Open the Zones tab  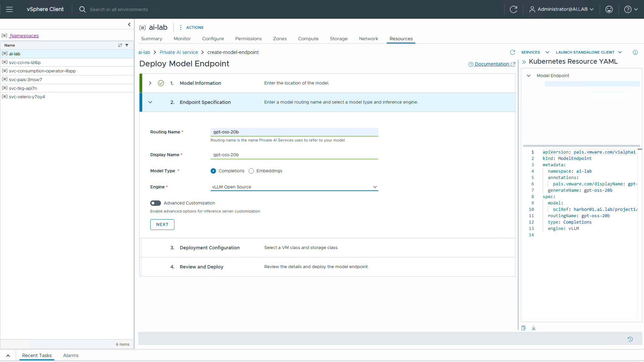(x=280, y=39)
